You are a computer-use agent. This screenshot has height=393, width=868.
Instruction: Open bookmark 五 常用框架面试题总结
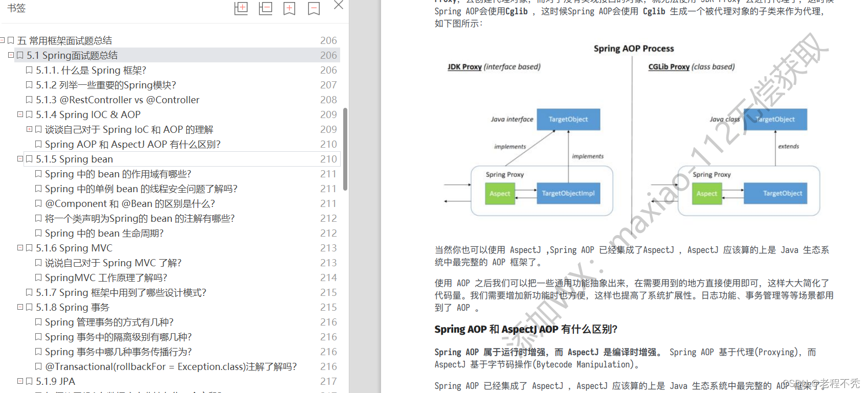tap(64, 40)
